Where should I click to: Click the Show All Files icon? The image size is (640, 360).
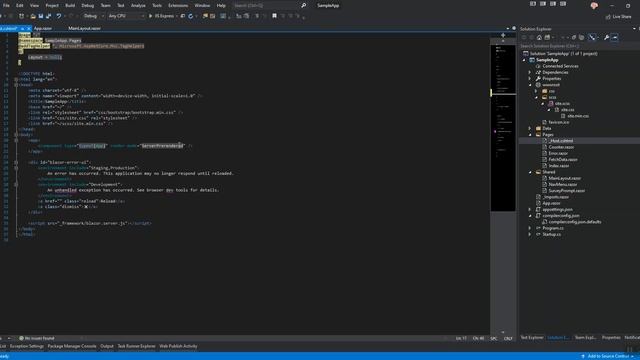coord(582,38)
